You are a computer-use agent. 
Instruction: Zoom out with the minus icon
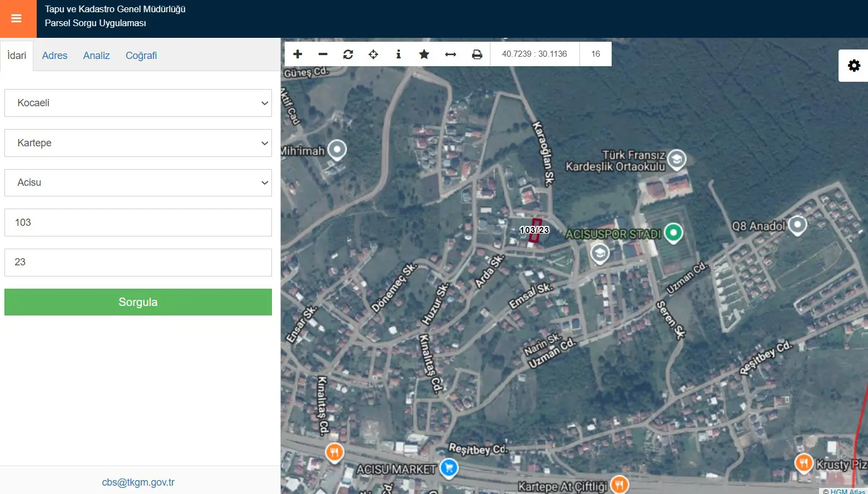pyautogui.click(x=323, y=54)
